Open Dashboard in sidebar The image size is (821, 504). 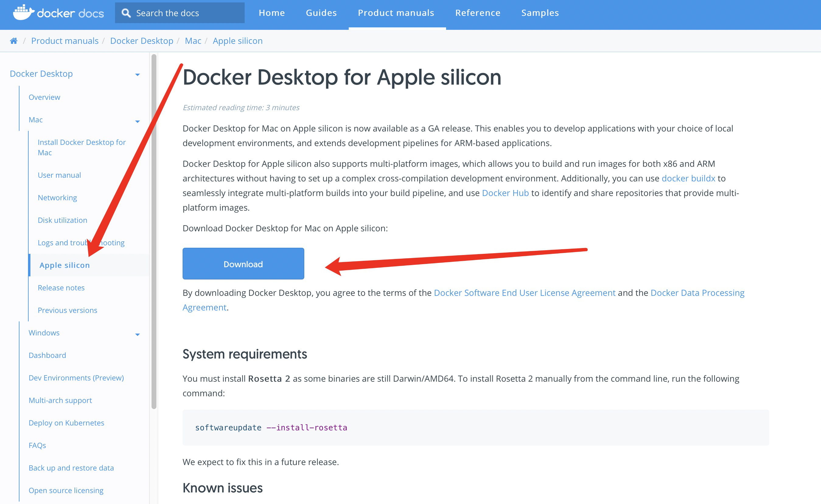click(47, 355)
